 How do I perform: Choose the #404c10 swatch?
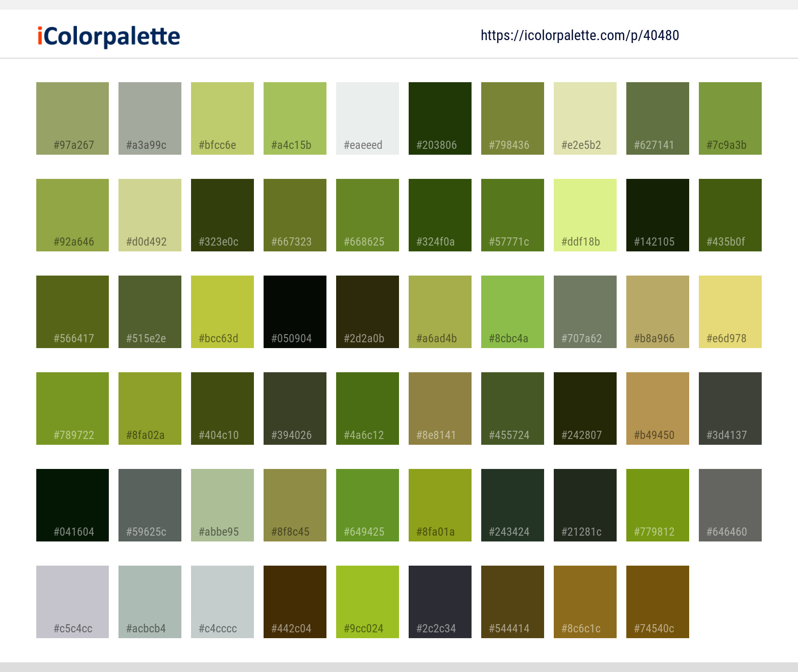pyautogui.click(x=222, y=409)
